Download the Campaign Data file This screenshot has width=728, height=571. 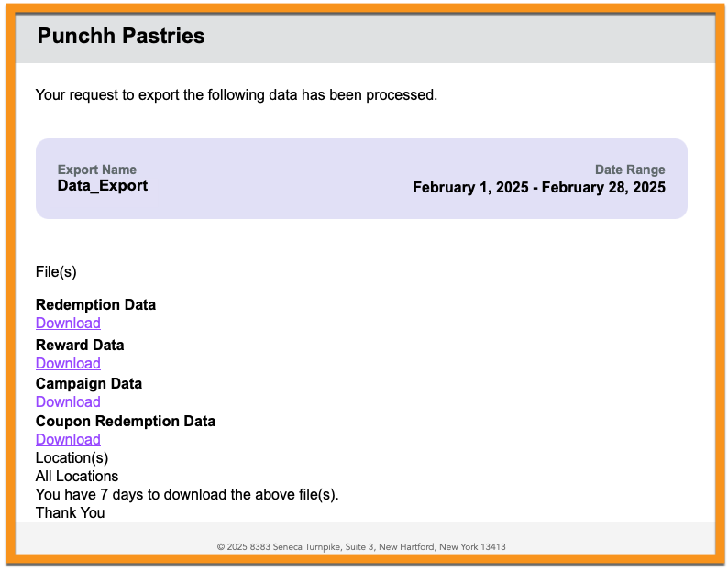[x=68, y=402]
